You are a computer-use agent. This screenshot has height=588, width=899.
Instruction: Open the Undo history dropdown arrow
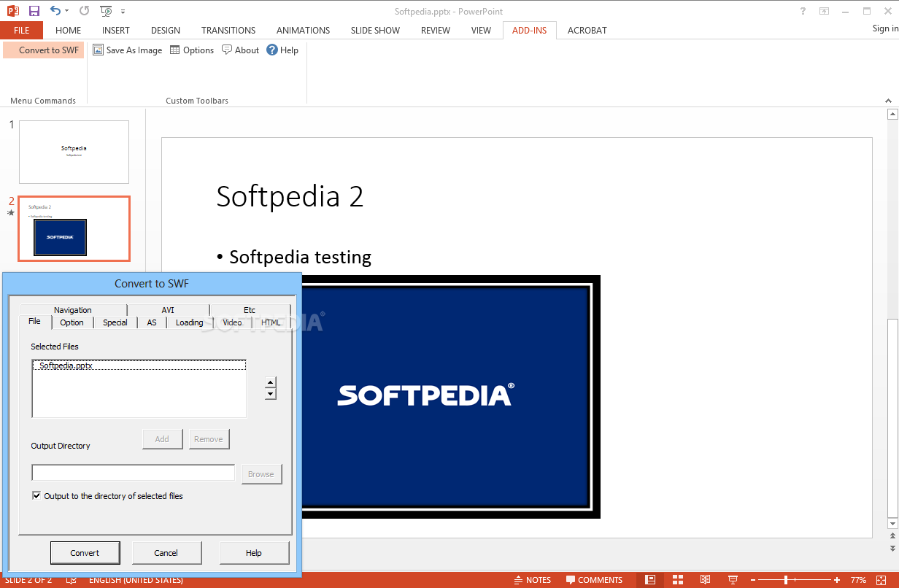(x=67, y=11)
